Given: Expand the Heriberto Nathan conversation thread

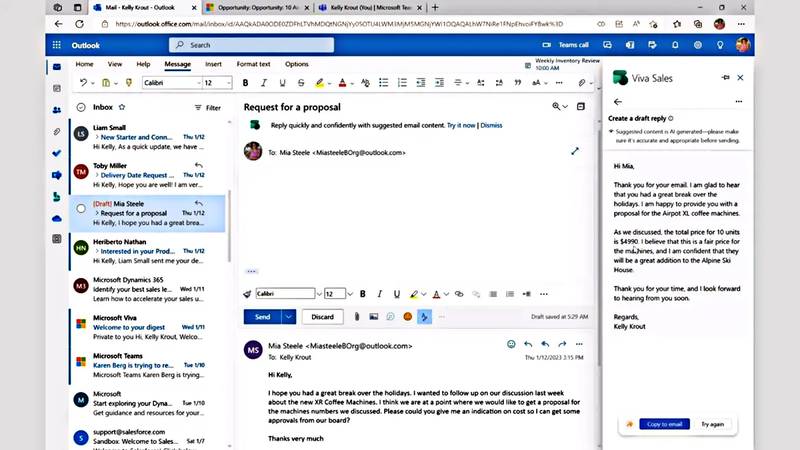Looking at the screenshot, I should click(x=97, y=251).
